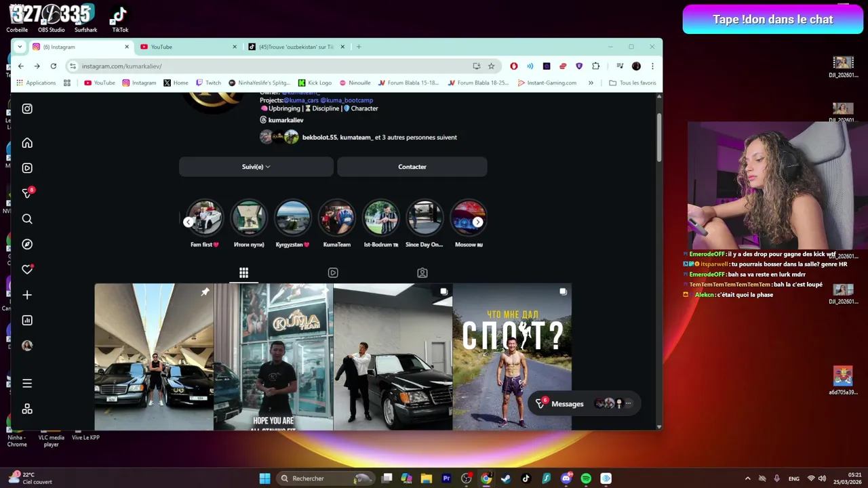
Task: Open the KumaTeam story highlight
Action: point(337,218)
